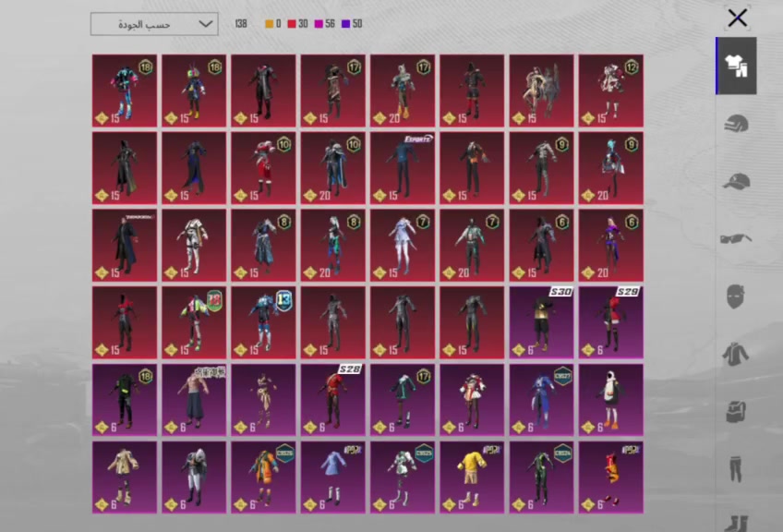The width and height of the screenshot is (783, 532).
Task: Select the light blue dress outfit
Action: click(333, 478)
